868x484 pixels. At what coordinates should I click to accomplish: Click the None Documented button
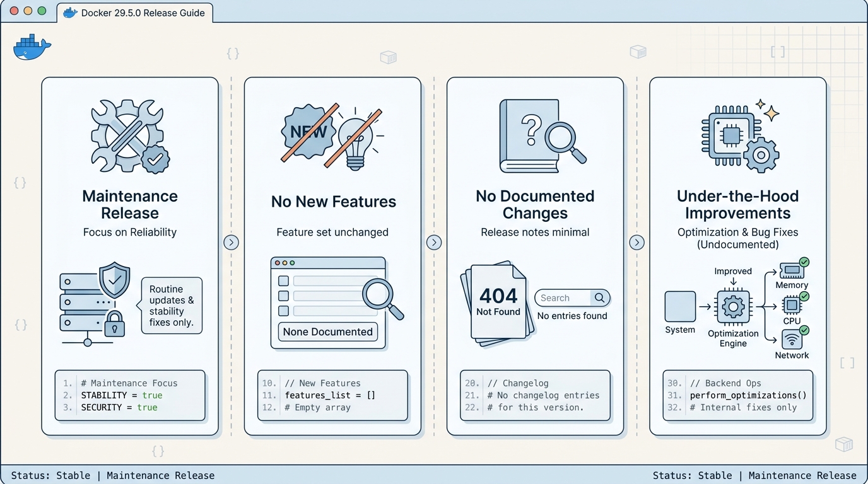(328, 331)
